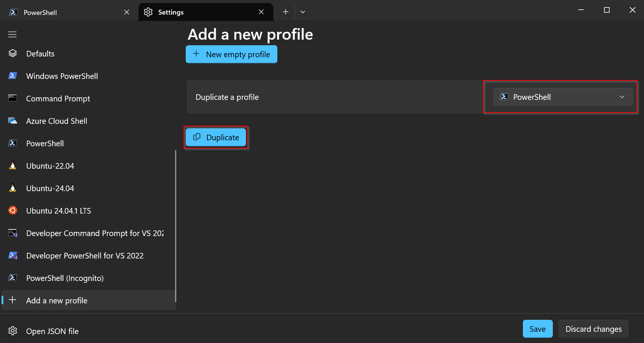Select the PowerShell profile in sidebar
The height and width of the screenshot is (343, 644).
click(x=89, y=143)
